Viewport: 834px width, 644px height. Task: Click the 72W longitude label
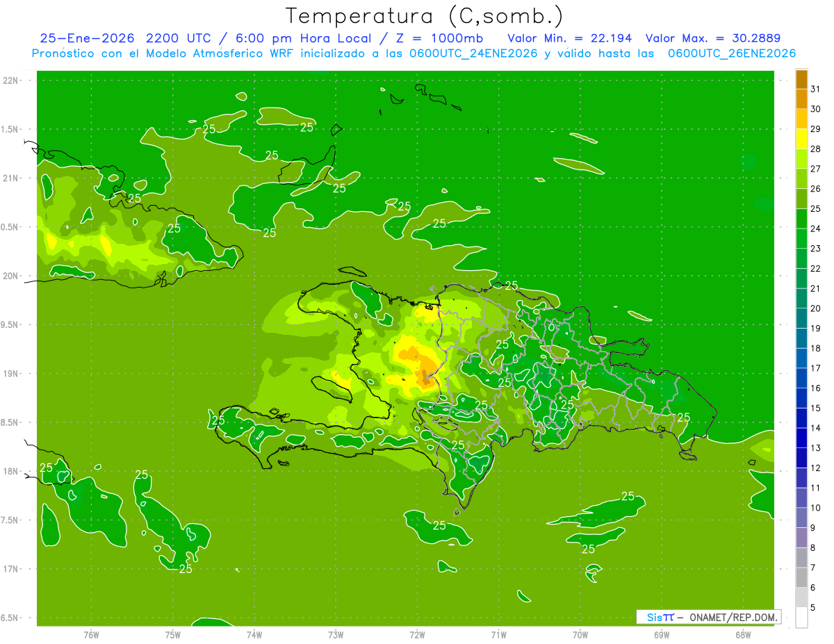417,635
